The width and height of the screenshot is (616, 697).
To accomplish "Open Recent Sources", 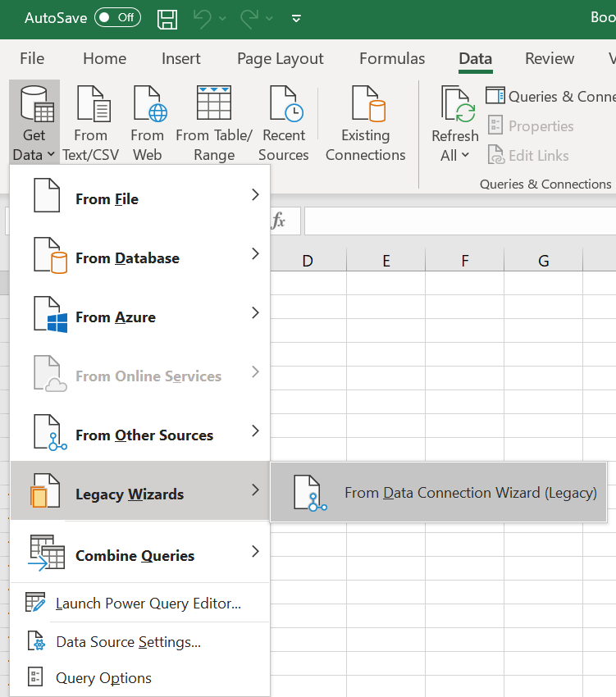I will pos(284,123).
